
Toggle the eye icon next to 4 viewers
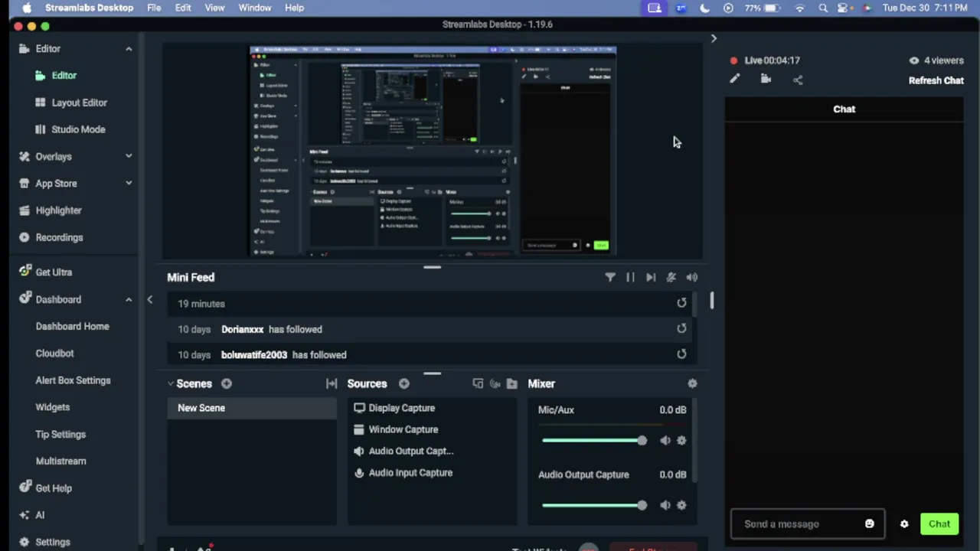(913, 60)
